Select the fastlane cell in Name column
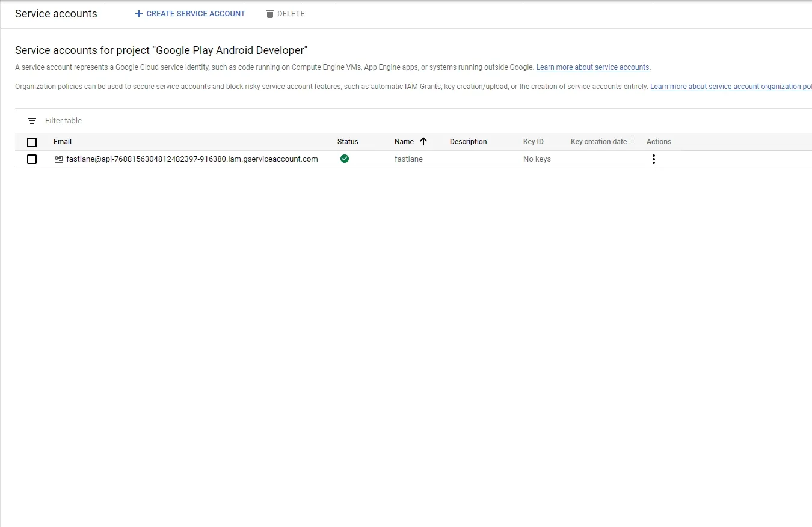The height and width of the screenshot is (527, 812). coord(408,159)
